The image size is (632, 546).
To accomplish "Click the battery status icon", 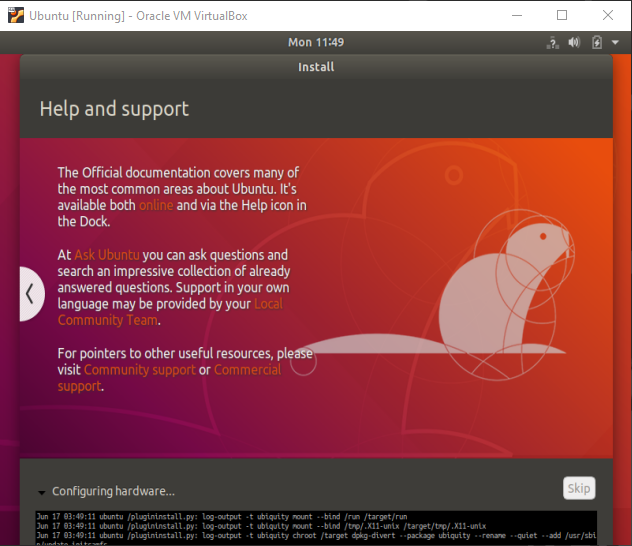I will [597, 42].
